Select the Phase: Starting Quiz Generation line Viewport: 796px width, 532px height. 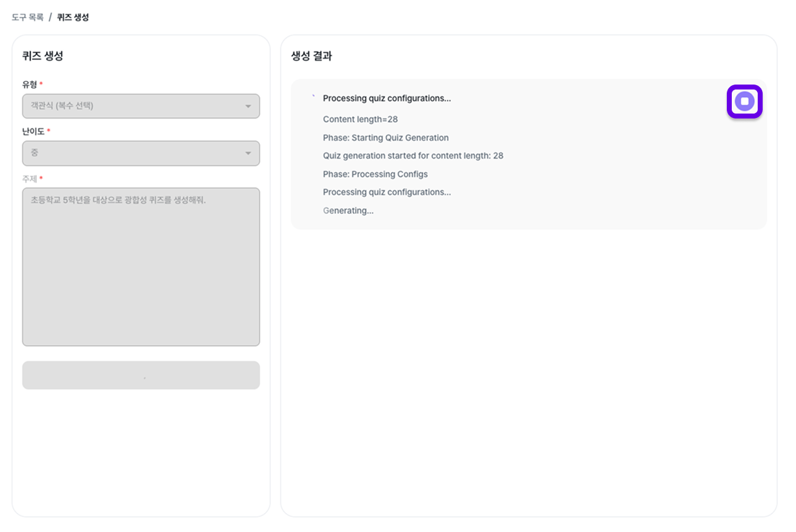[385, 138]
